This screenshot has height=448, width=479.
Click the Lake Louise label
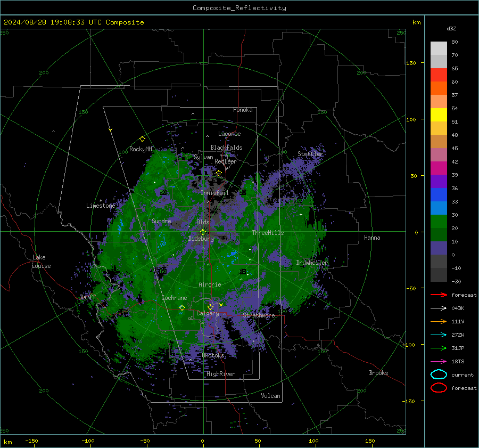click(41, 262)
